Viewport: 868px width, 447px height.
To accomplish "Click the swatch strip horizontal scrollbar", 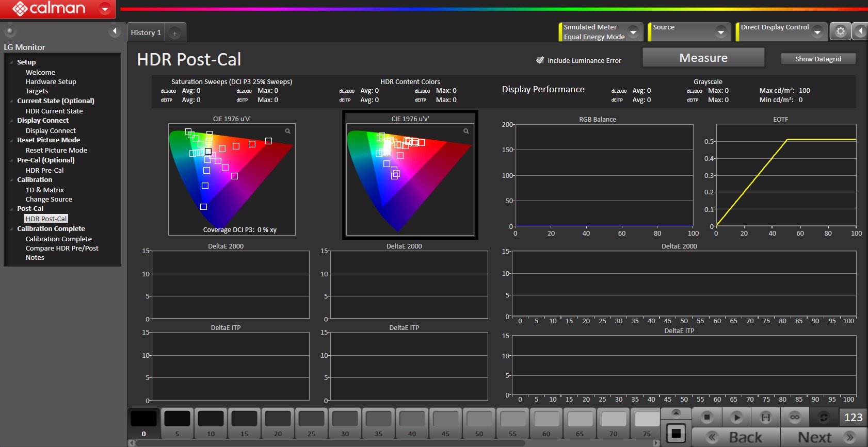I will point(330,443).
